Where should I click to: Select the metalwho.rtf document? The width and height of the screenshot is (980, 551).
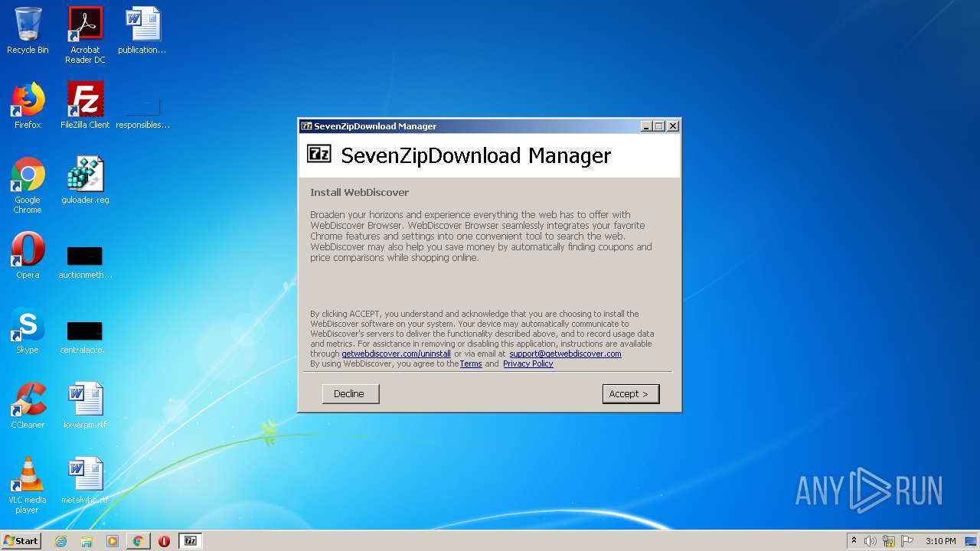tap(85, 481)
